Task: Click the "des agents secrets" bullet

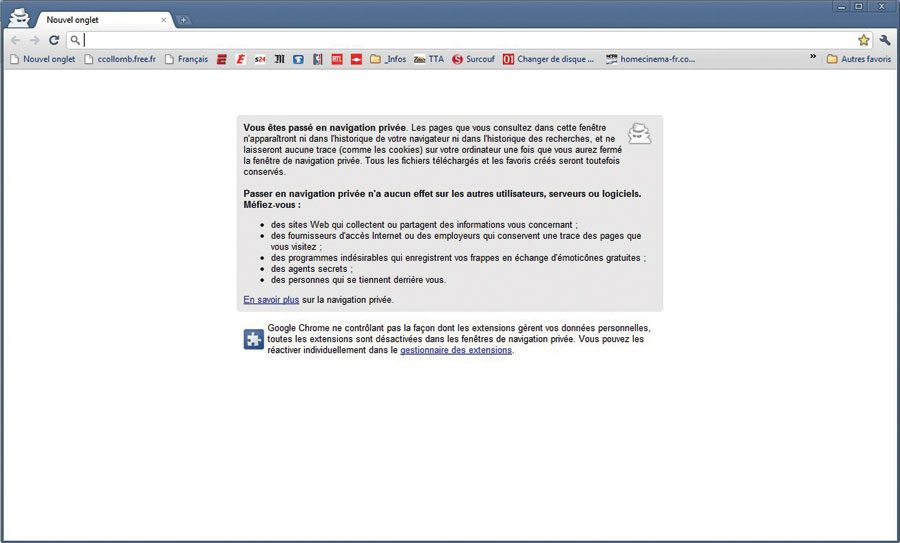Action: click(x=310, y=269)
